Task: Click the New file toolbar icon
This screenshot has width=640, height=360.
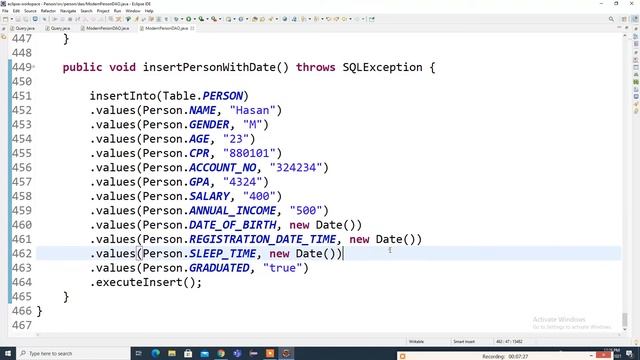Action: coord(5,19)
